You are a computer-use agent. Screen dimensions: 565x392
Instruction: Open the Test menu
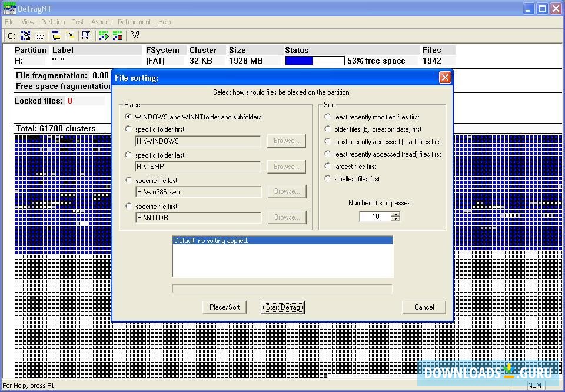tap(78, 22)
